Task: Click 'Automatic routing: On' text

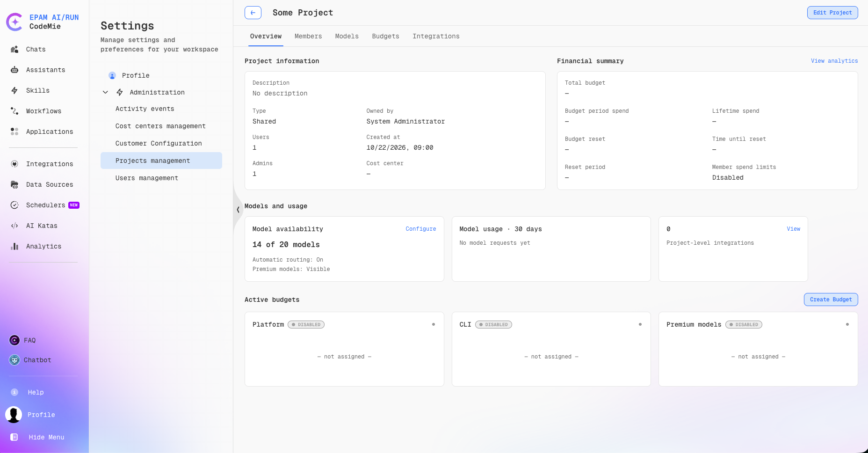Action: [x=288, y=260]
